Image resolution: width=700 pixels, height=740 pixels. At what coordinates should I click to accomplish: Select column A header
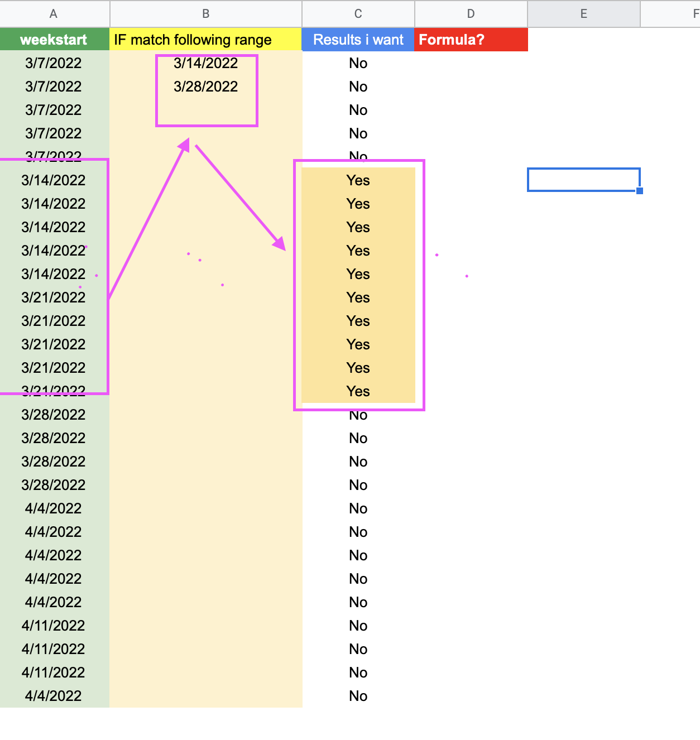pyautogui.click(x=54, y=13)
